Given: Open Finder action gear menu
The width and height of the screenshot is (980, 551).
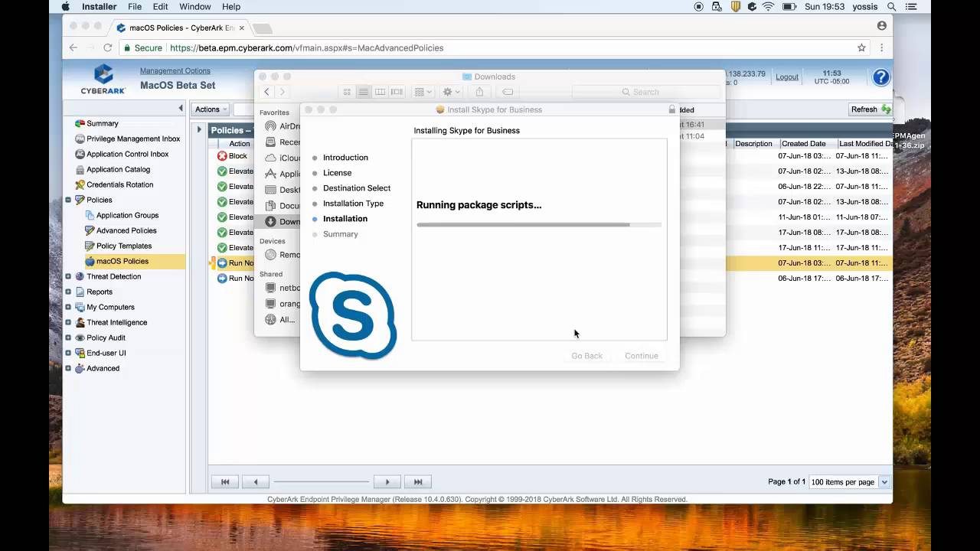Looking at the screenshot, I should pyautogui.click(x=452, y=92).
